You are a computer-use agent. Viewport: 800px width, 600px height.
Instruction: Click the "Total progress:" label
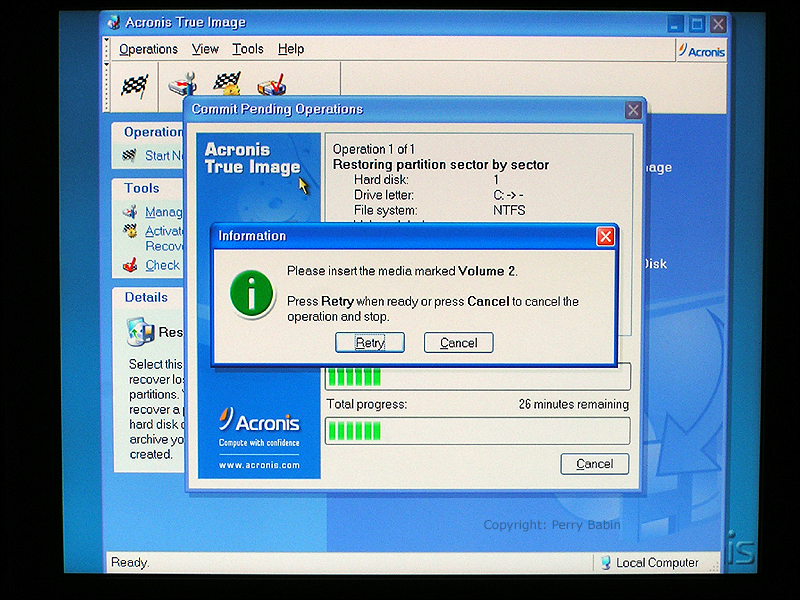[367, 404]
